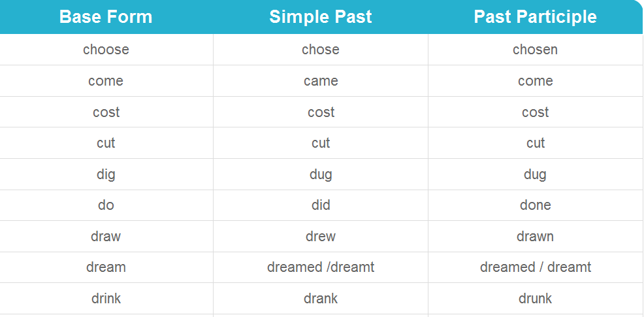Viewport: 644px width, 317px height.
Task: Select the simple past cell 'did'
Action: (321, 205)
